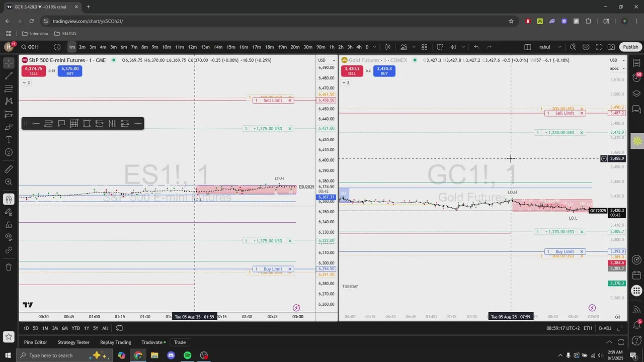Open Discord from the Windows taskbar
Image resolution: width=644 pixels, height=362 pixels.
171,355
